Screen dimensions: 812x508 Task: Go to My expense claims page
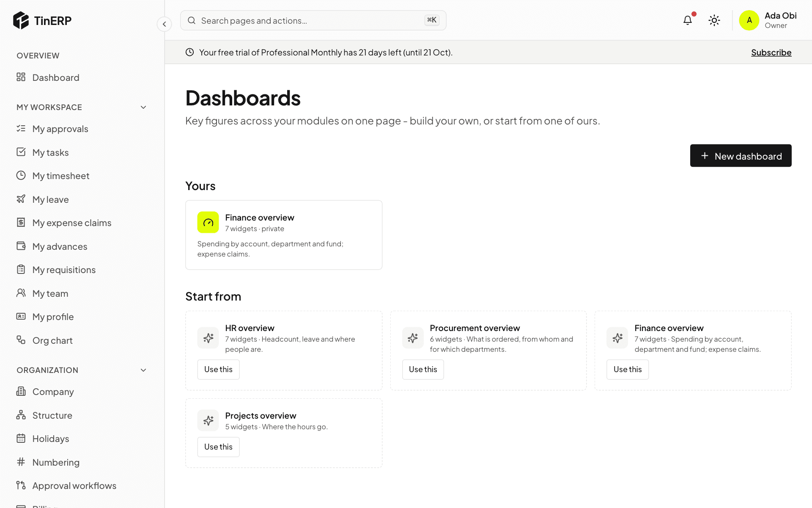pyautogui.click(x=82, y=223)
